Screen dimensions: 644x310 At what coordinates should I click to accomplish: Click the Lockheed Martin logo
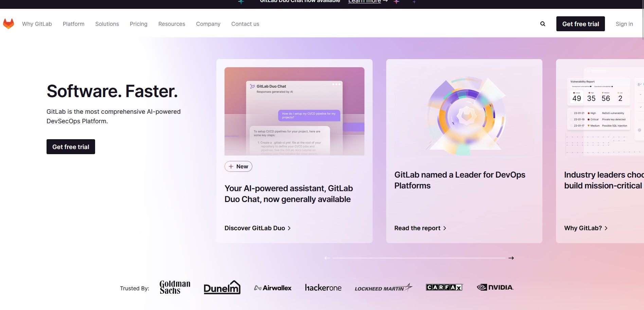point(383,288)
